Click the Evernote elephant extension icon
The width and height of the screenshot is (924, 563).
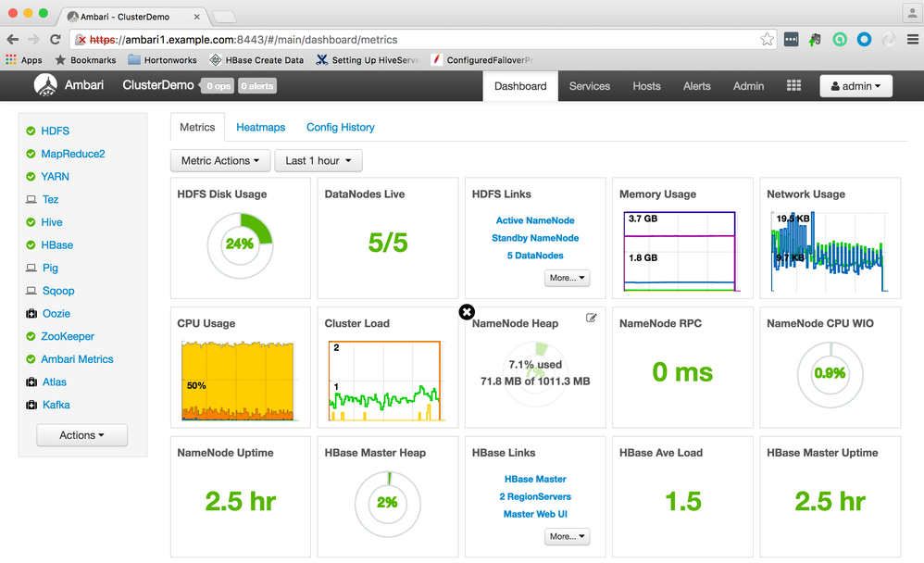tap(816, 40)
